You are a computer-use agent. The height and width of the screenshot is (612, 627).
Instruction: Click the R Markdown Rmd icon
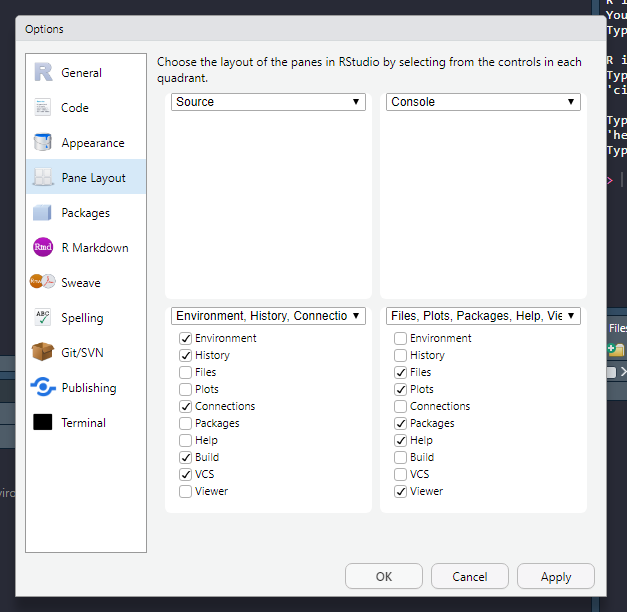click(43, 247)
